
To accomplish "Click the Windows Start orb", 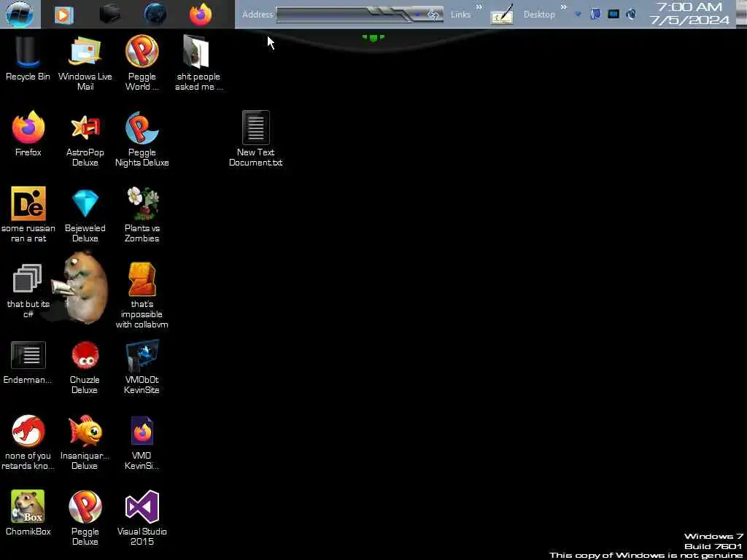I will point(20,14).
